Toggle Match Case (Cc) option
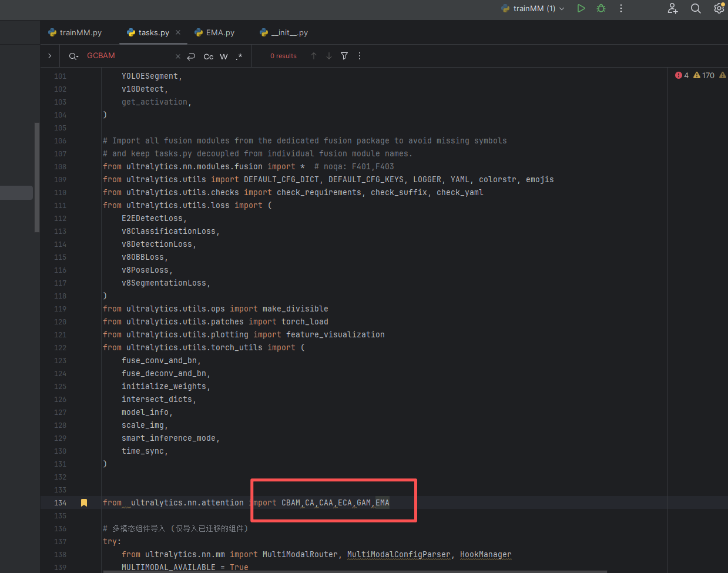Screen dimensions: 728x573 [x=209, y=56]
